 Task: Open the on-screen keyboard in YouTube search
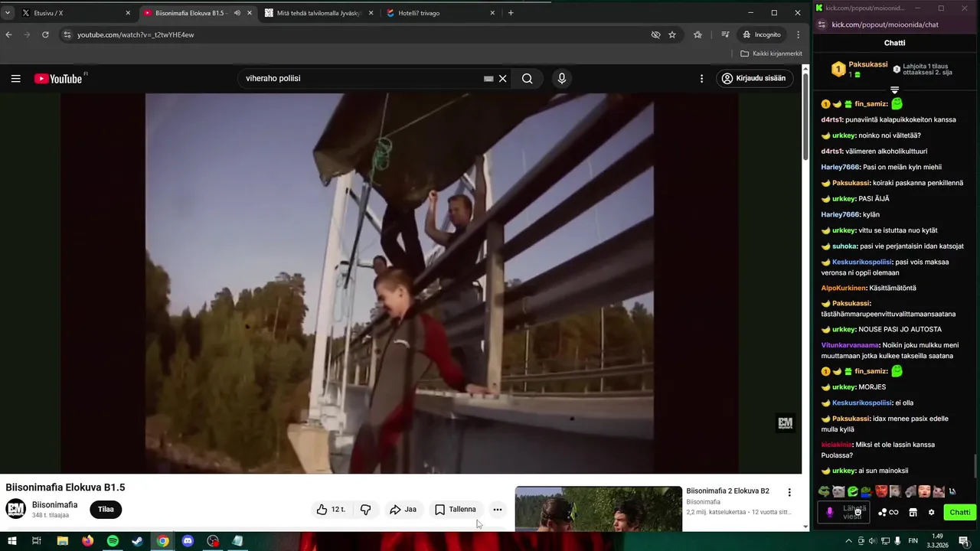(488, 78)
